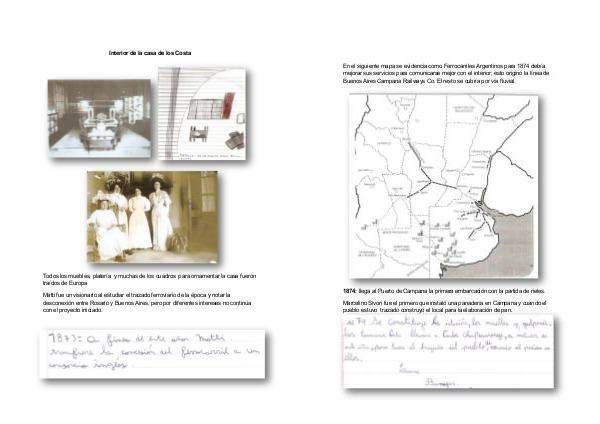Click the heading "Interior de la casa de los Costa"
Screen dimensions: 600x424
(150, 53)
